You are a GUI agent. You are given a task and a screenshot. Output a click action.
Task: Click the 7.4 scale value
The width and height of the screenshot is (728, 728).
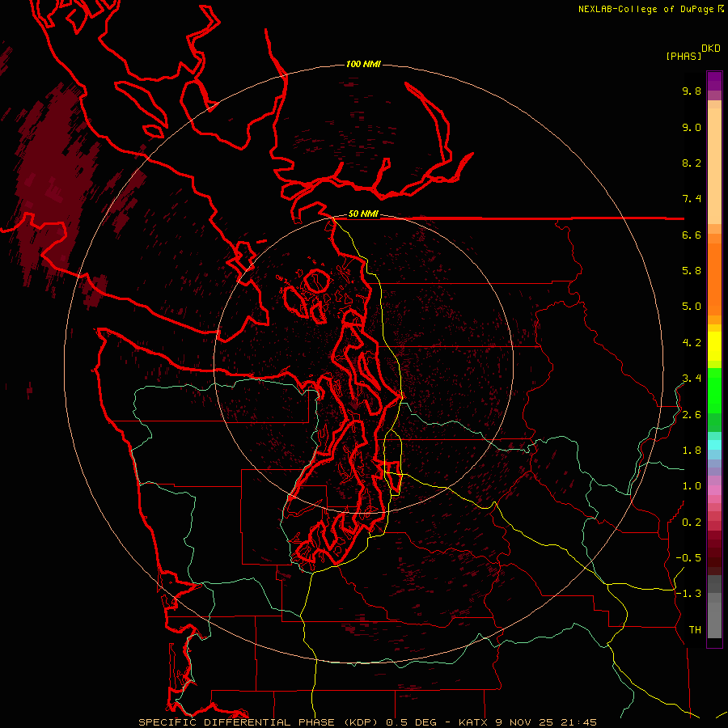tap(692, 199)
